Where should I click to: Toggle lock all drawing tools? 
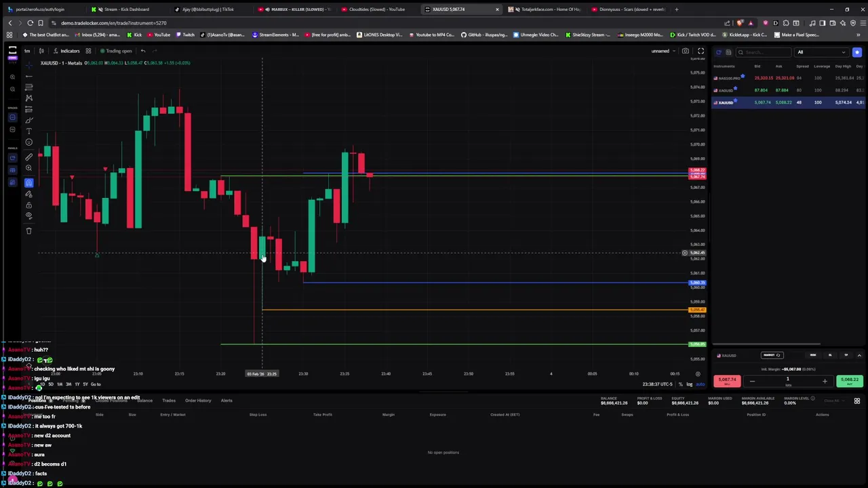28,205
